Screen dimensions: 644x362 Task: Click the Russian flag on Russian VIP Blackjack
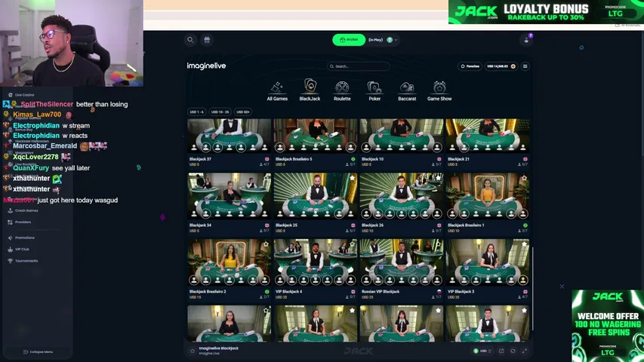coord(439,291)
